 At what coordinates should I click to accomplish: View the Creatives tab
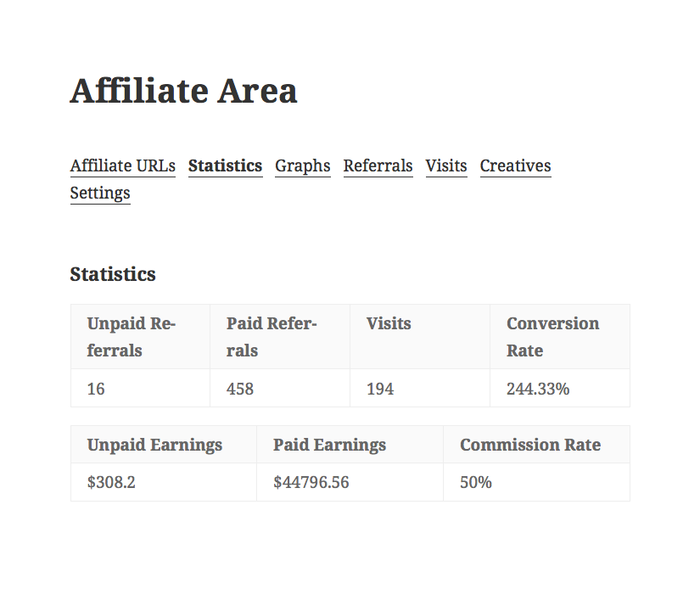pos(515,165)
